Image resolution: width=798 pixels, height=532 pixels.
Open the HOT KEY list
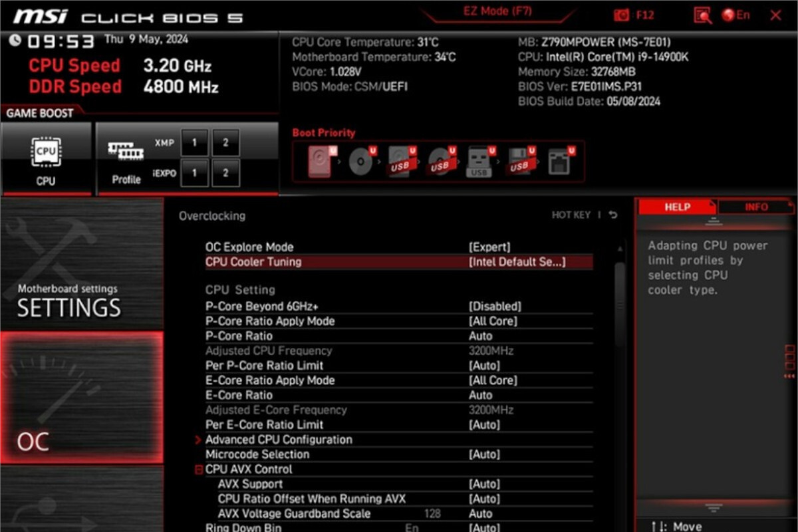coord(571,215)
